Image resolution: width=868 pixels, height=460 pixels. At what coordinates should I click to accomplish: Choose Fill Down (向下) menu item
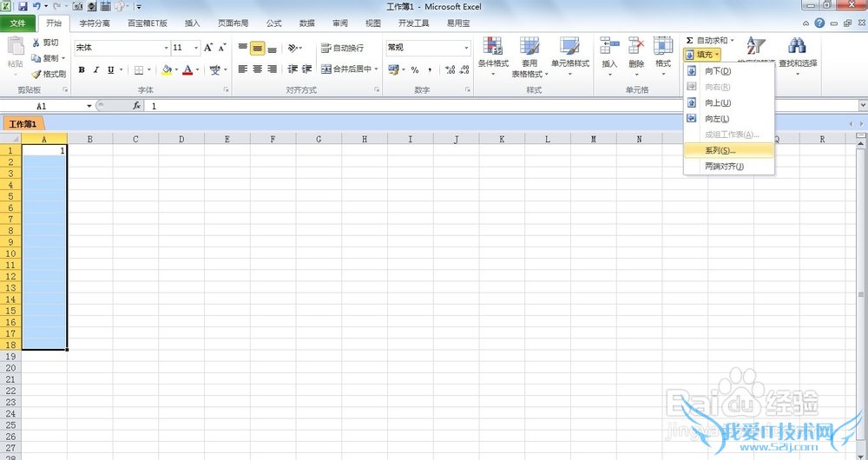coord(729,71)
